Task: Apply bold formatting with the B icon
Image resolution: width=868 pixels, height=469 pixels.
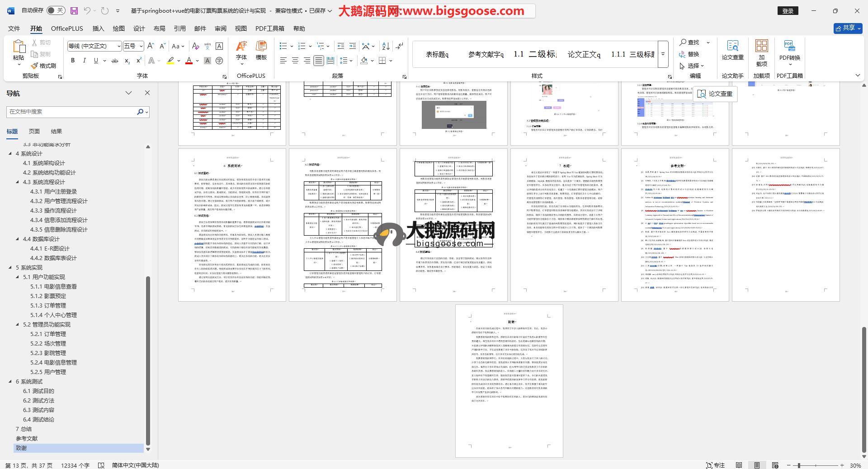Action: point(73,61)
